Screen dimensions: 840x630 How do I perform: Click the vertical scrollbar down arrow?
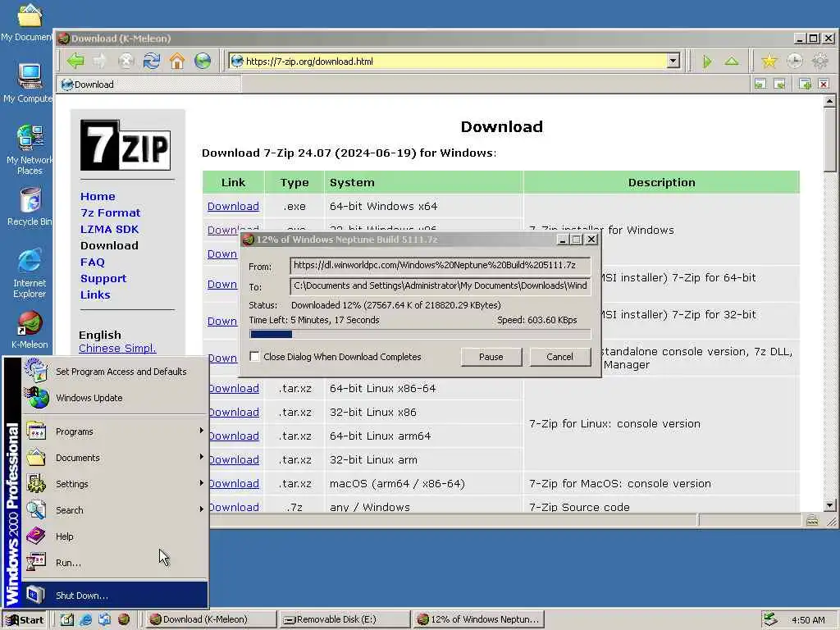point(830,505)
